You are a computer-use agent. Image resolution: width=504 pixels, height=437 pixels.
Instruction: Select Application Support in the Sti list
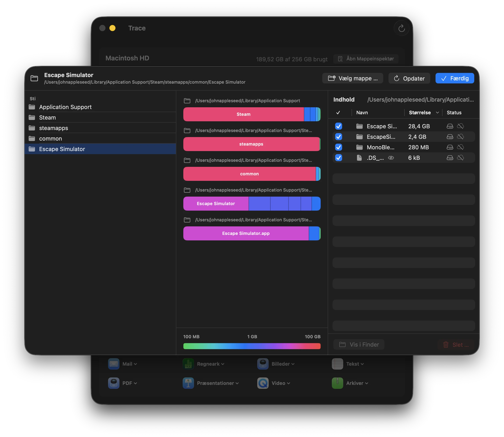[x=100, y=107]
